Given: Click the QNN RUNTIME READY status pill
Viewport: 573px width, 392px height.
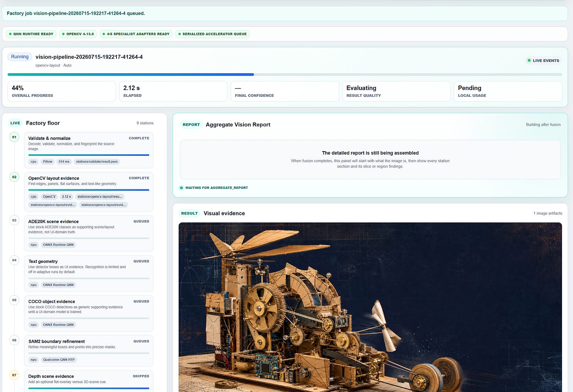Looking at the screenshot, I should pos(31,34).
